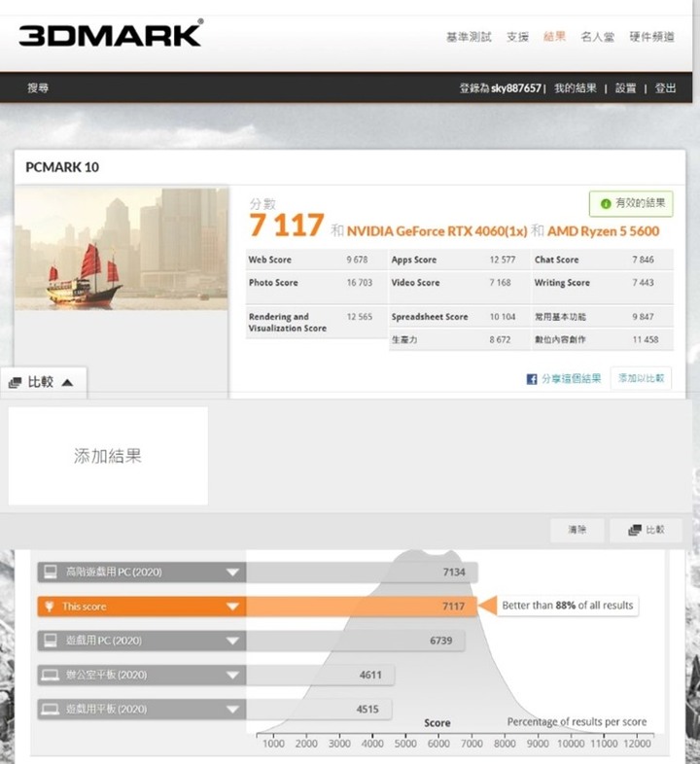Click the Web Score value 9 678
This screenshot has width=700, height=764.
click(x=357, y=260)
